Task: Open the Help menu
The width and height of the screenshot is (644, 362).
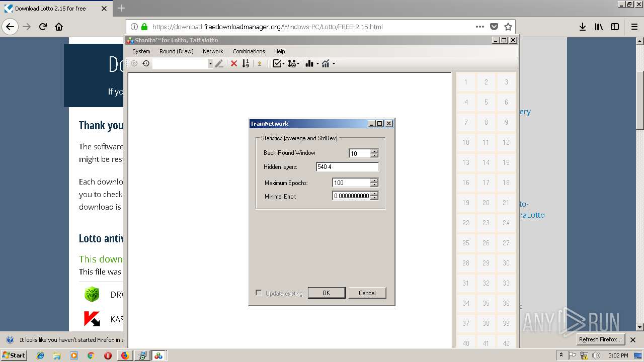Action: click(280, 51)
